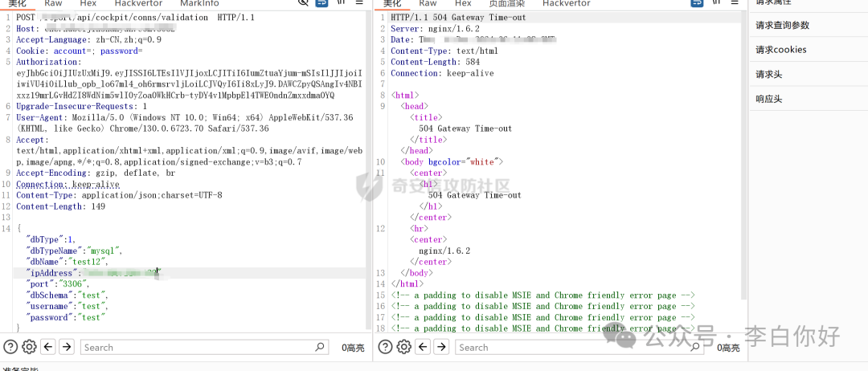Viewport: 868px width, 371px height.
Task: Expand the 请求查询参数 inspector section
Action: 782,25
